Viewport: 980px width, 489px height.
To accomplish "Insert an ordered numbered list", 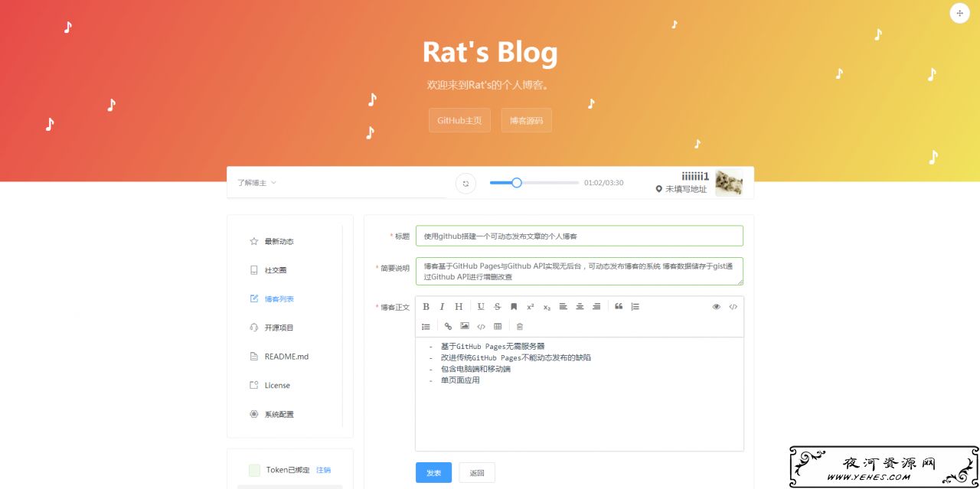I will (x=635, y=307).
